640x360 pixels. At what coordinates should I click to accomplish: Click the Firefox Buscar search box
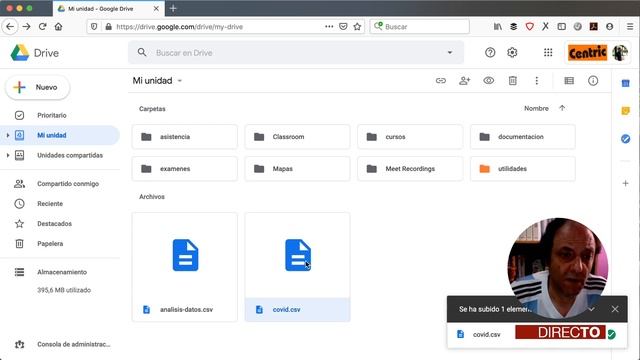pos(420,27)
